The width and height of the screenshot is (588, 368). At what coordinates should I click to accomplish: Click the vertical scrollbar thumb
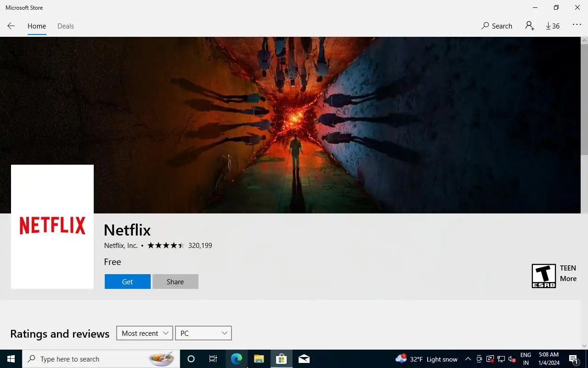click(x=584, y=99)
